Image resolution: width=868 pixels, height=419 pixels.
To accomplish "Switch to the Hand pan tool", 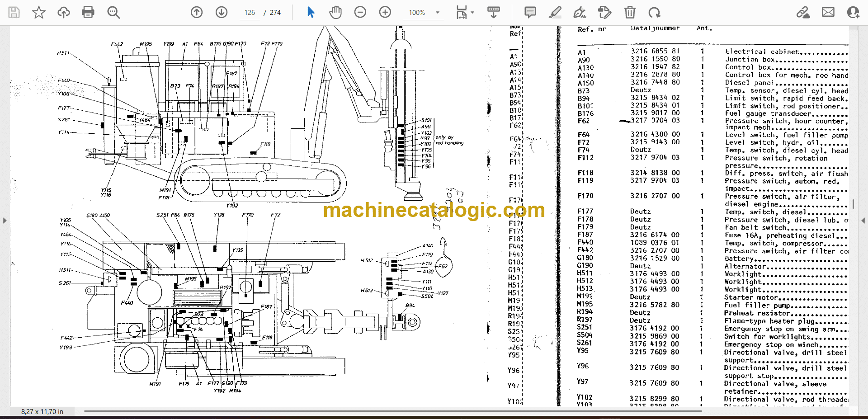I will coord(335,12).
